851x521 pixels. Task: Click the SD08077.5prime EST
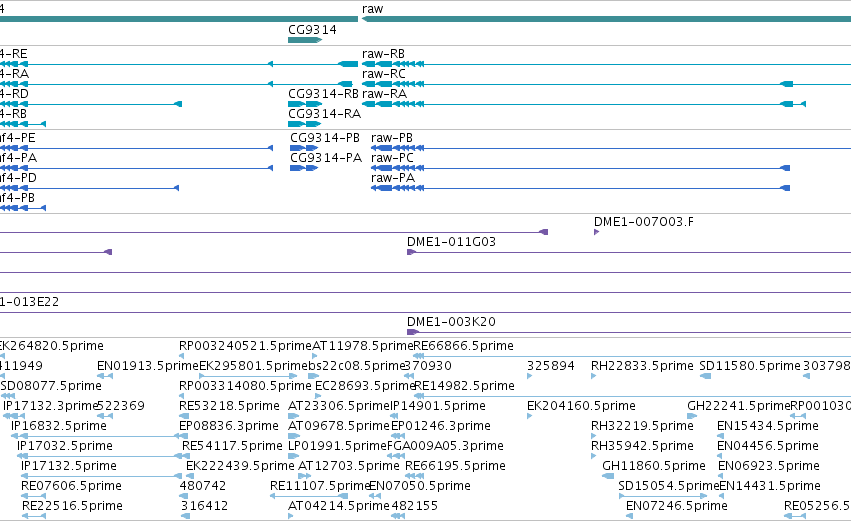(51, 386)
